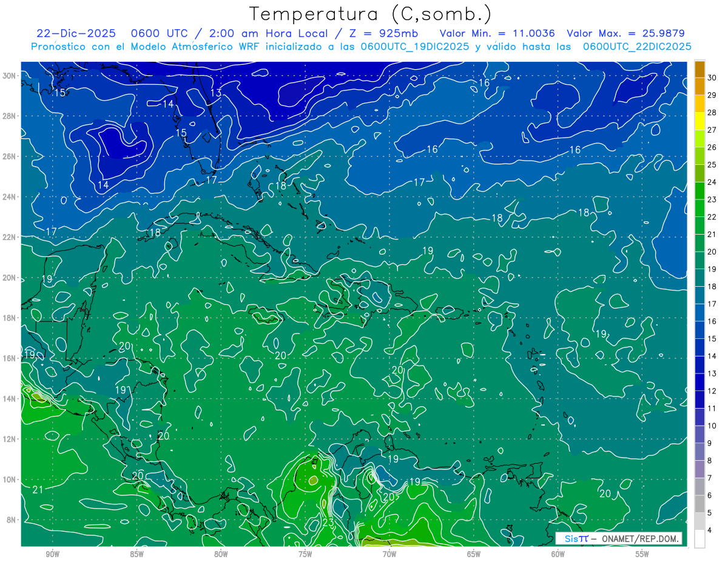
Task: Click the "60W" longitude axis label
Action: pyautogui.click(x=558, y=554)
